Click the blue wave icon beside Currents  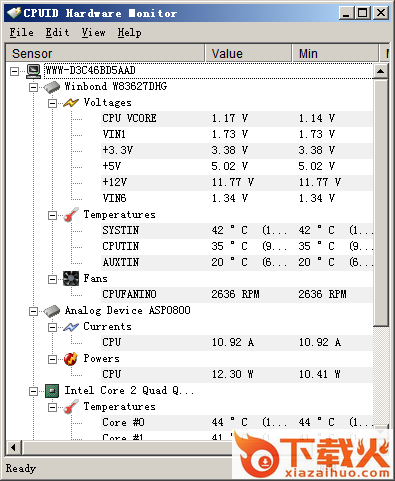(x=71, y=327)
